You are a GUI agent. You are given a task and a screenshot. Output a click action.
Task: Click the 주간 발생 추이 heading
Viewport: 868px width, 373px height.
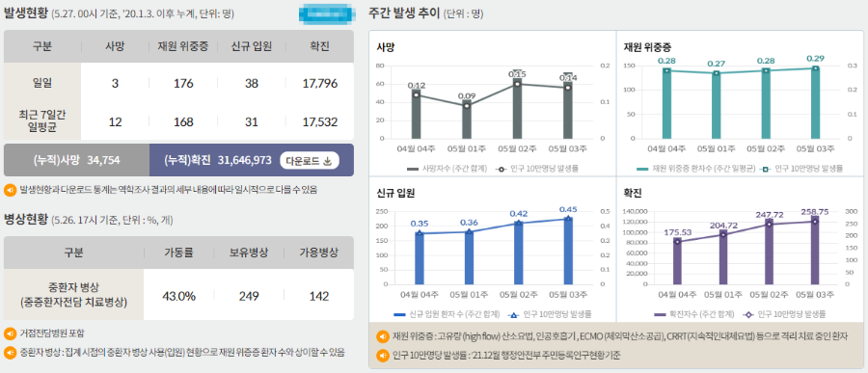404,13
